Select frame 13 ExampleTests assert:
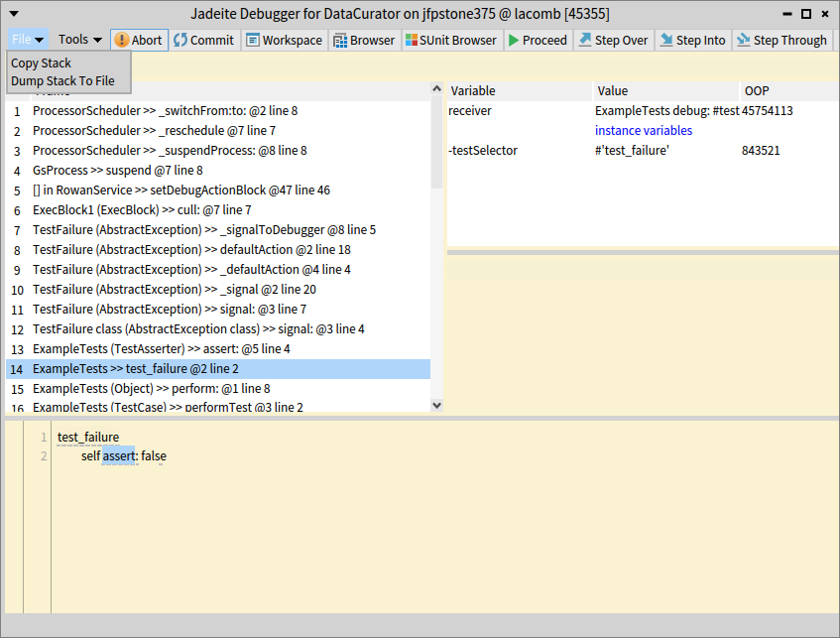 coord(161,349)
